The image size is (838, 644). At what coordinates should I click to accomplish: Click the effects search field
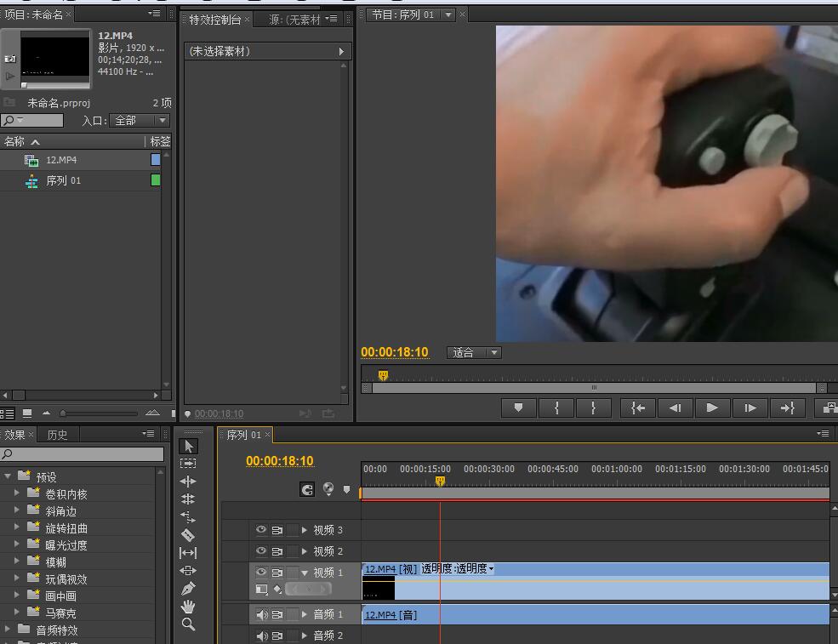[x=83, y=453]
